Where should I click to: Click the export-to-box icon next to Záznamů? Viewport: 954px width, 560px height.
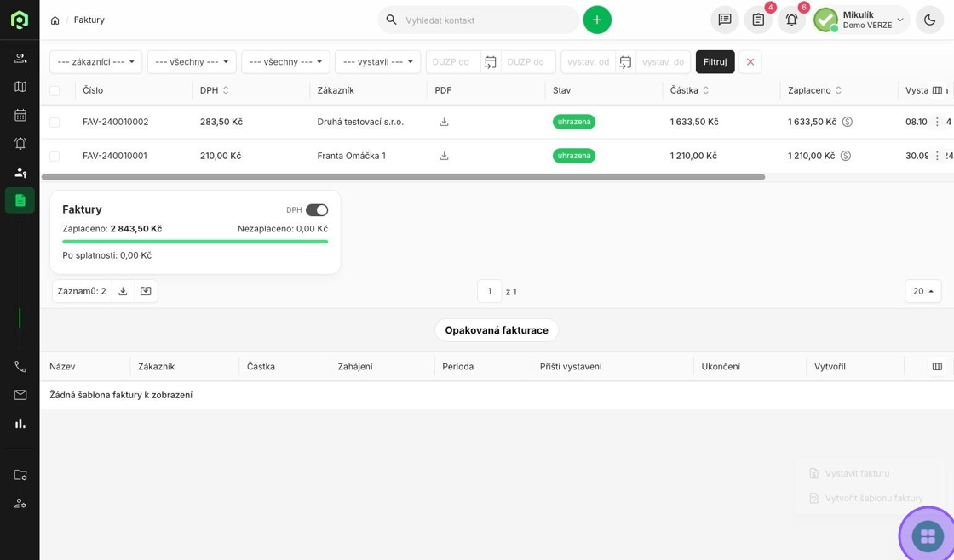coord(146,291)
